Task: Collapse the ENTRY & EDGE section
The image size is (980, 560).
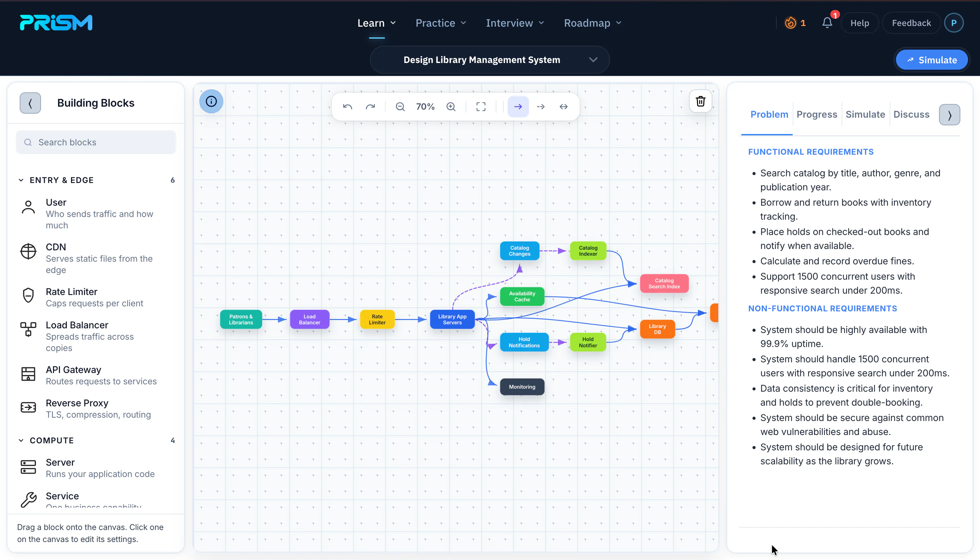Action: (21, 180)
